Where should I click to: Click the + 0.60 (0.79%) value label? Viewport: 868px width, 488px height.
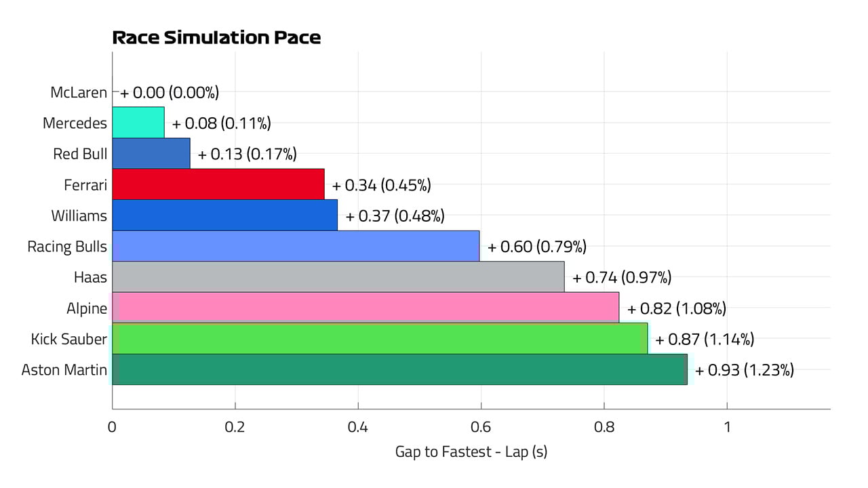537,247
